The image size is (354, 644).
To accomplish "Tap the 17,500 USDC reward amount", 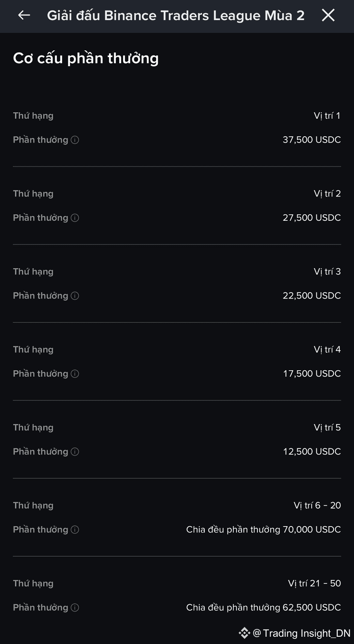I will pyautogui.click(x=312, y=374).
